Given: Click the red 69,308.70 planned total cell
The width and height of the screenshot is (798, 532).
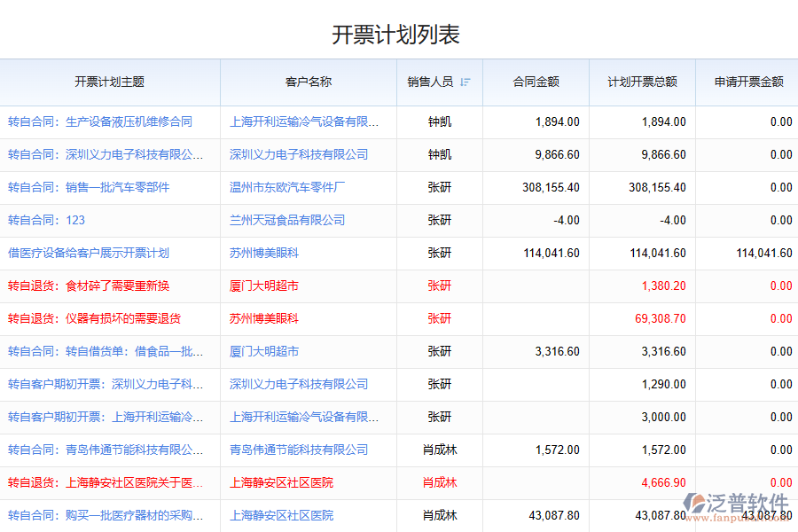Looking at the screenshot, I should coord(660,319).
